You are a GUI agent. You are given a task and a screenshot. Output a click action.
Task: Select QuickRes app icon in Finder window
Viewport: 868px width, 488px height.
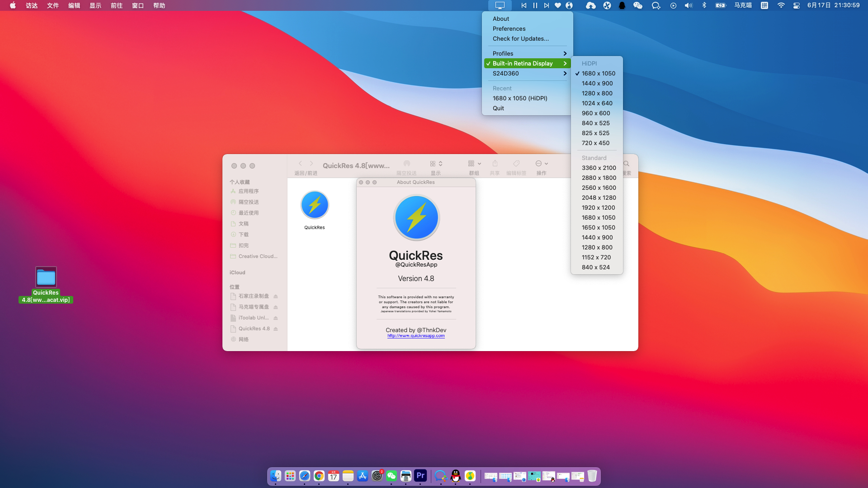click(315, 205)
